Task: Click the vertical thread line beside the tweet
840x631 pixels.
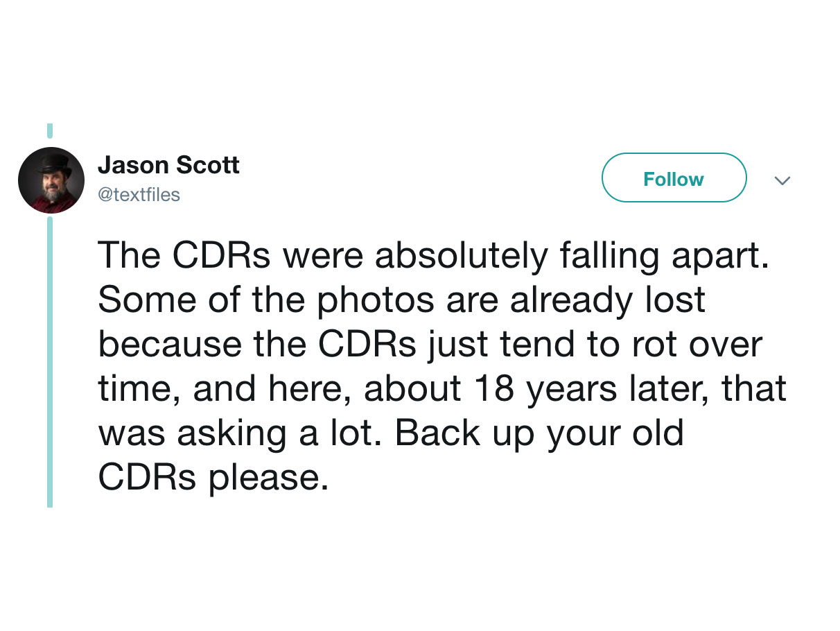Action: click(x=50, y=361)
